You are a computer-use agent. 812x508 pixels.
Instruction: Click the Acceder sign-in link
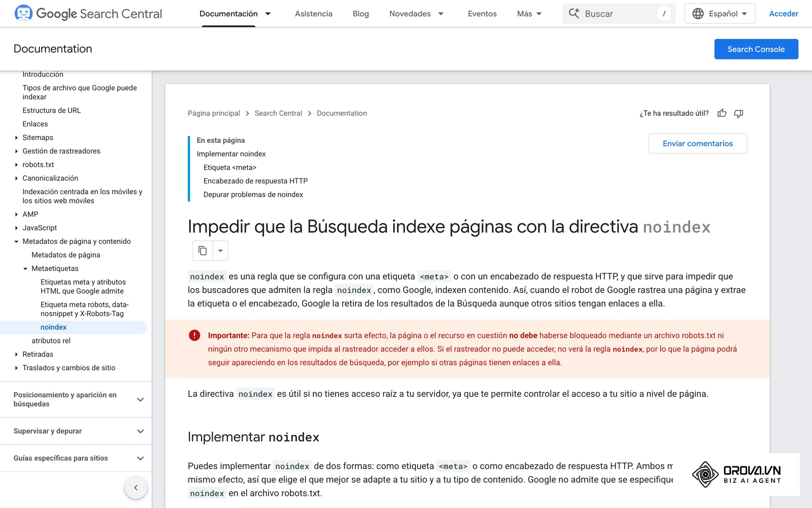pyautogui.click(x=784, y=14)
